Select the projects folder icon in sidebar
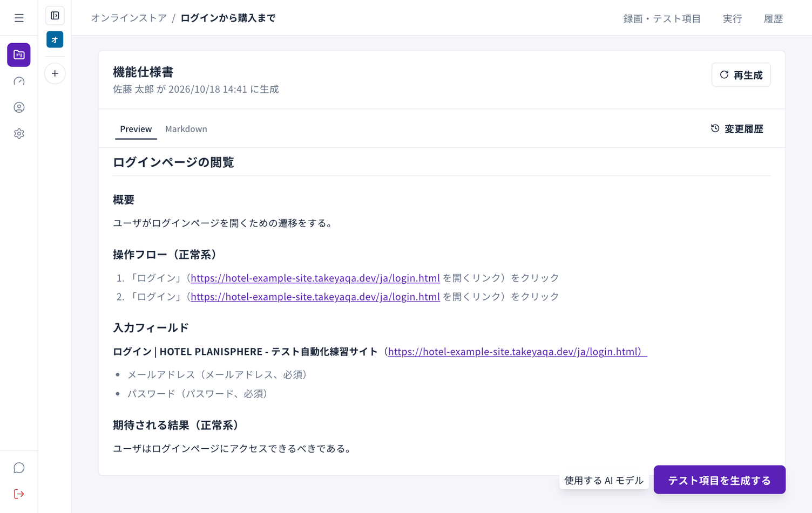The image size is (812, 513). pyautogui.click(x=19, y=55)
